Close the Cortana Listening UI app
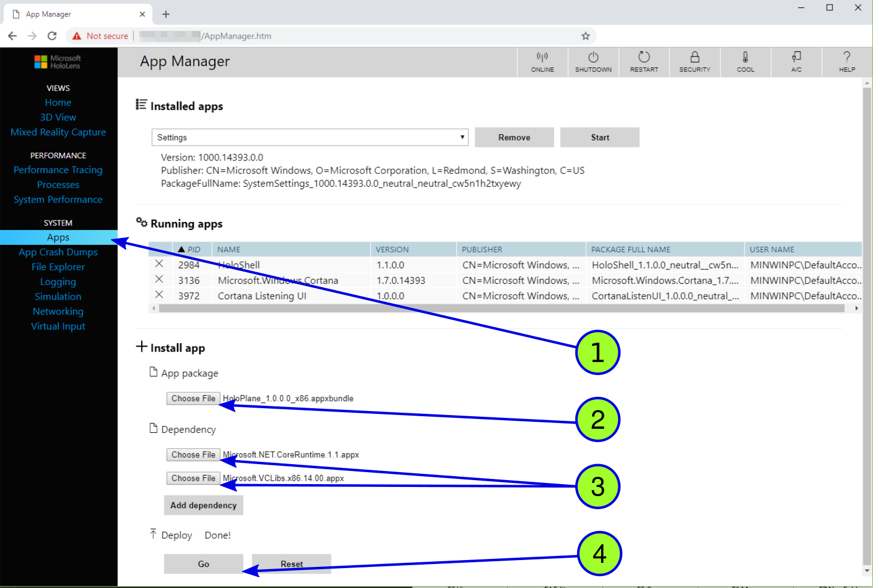873x588 pixels. coord(159,295)
